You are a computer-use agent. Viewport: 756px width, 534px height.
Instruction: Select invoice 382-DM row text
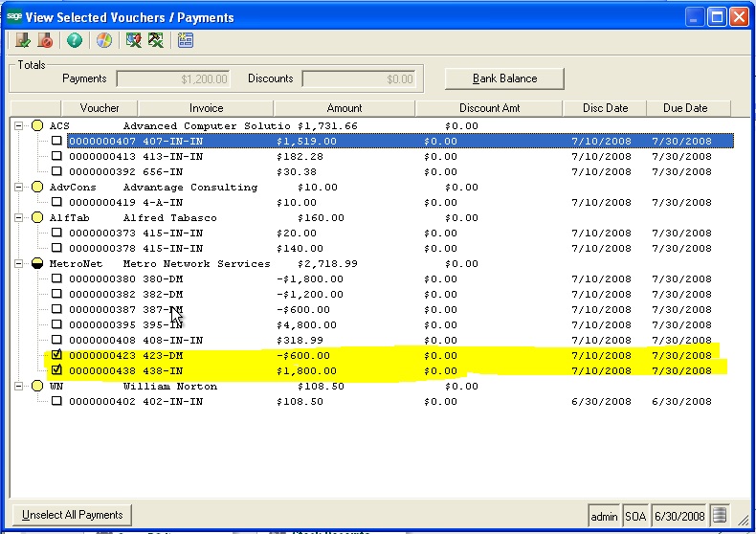click(163, 295)
